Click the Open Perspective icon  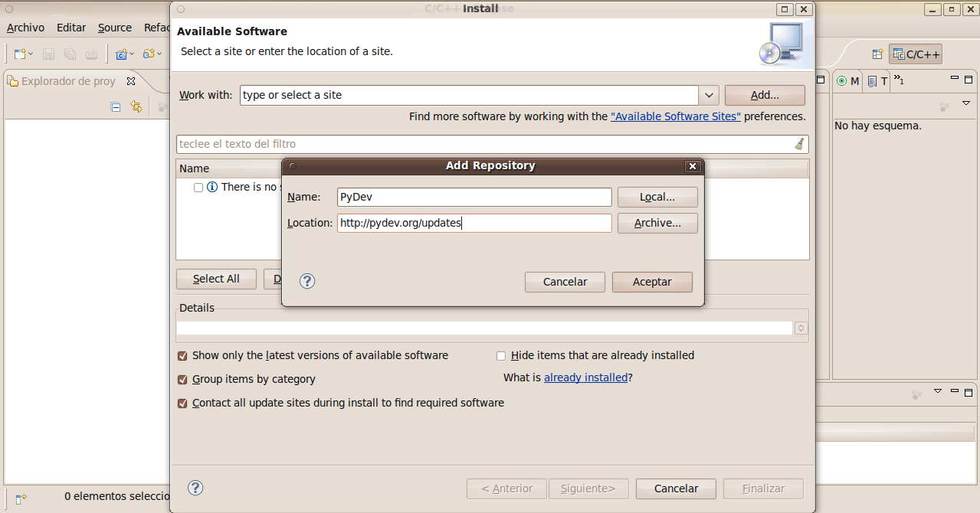pos(877,54)
